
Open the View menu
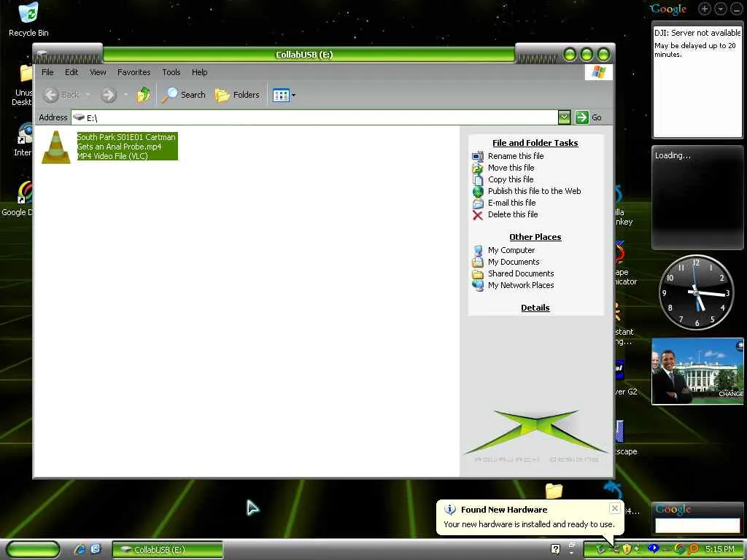pos(98,72)
